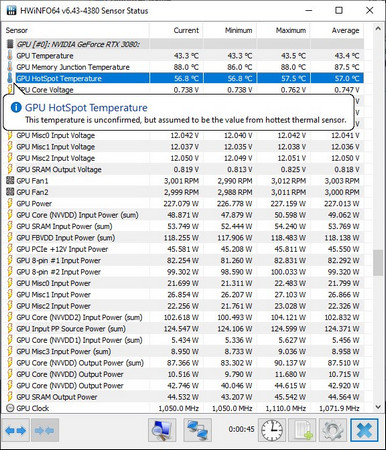Click the GPU Temperature thermometer icon

10,56
